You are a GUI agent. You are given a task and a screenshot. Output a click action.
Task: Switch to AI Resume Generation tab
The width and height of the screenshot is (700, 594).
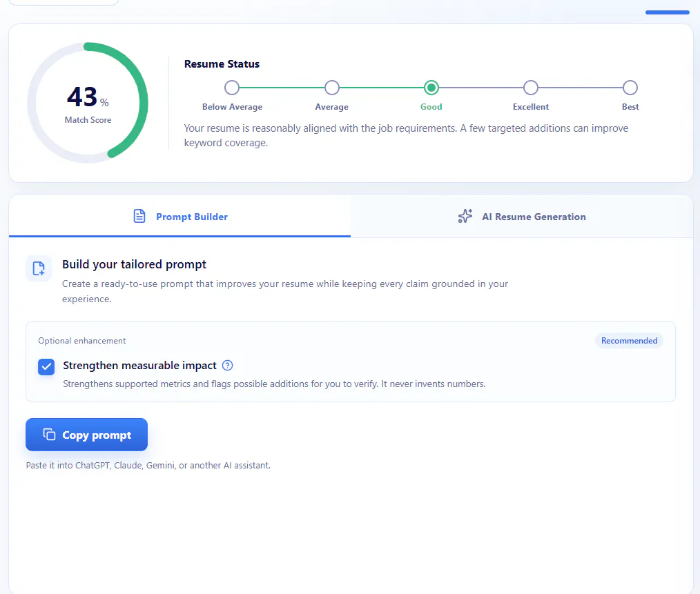click(x=521, y=217)
